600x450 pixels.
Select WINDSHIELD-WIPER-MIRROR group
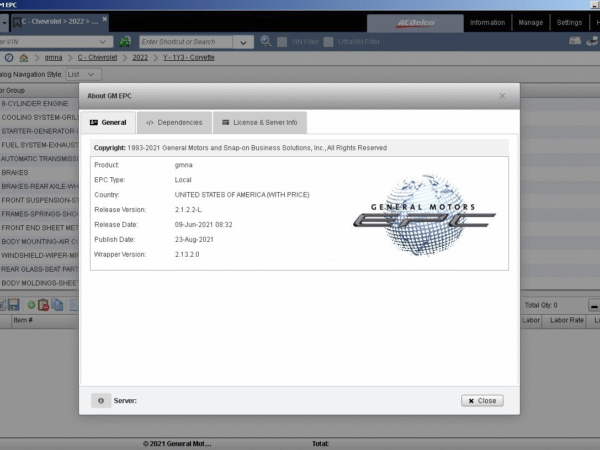pyautogui.click(x=39, y=255)
